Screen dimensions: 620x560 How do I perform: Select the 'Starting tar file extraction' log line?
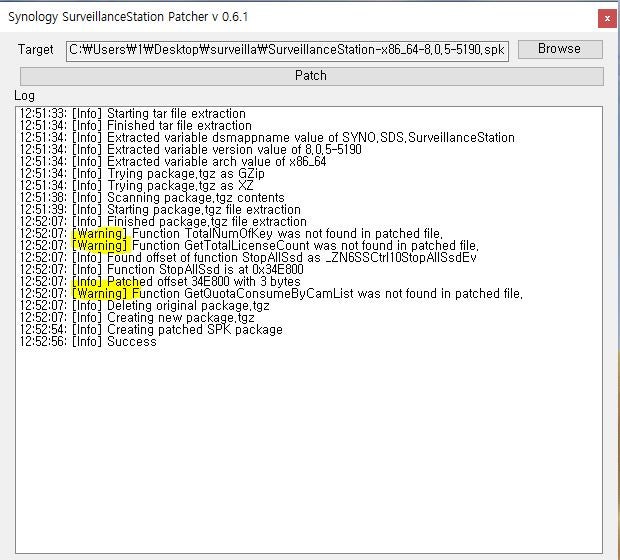(133, 114)
